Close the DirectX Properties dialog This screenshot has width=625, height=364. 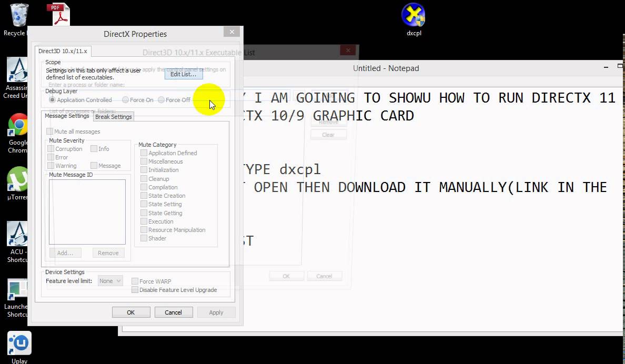tap(231, 32)
